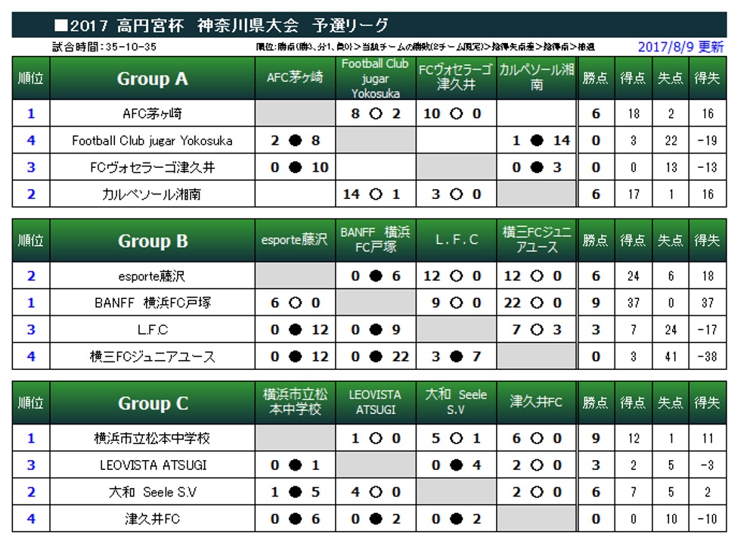Click the loss dot in the jugar Yokosuka 1-14 result
Screen dimensions: 756x544
click(x=537, y=141)
